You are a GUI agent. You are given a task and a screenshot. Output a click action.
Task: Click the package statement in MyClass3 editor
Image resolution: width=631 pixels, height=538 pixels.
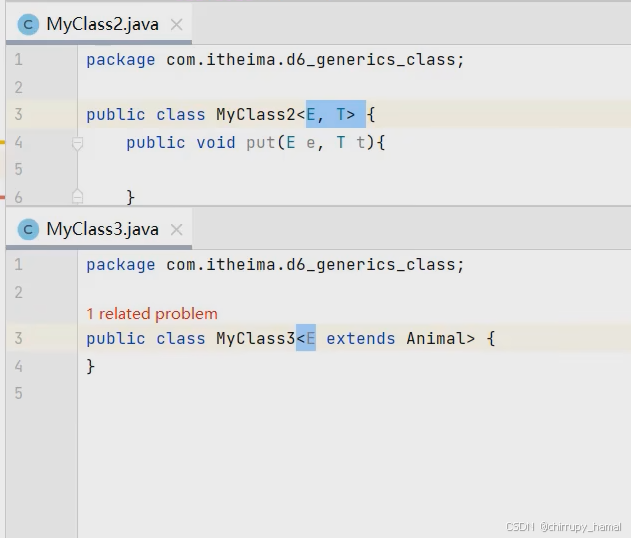(x=275, y=265)
